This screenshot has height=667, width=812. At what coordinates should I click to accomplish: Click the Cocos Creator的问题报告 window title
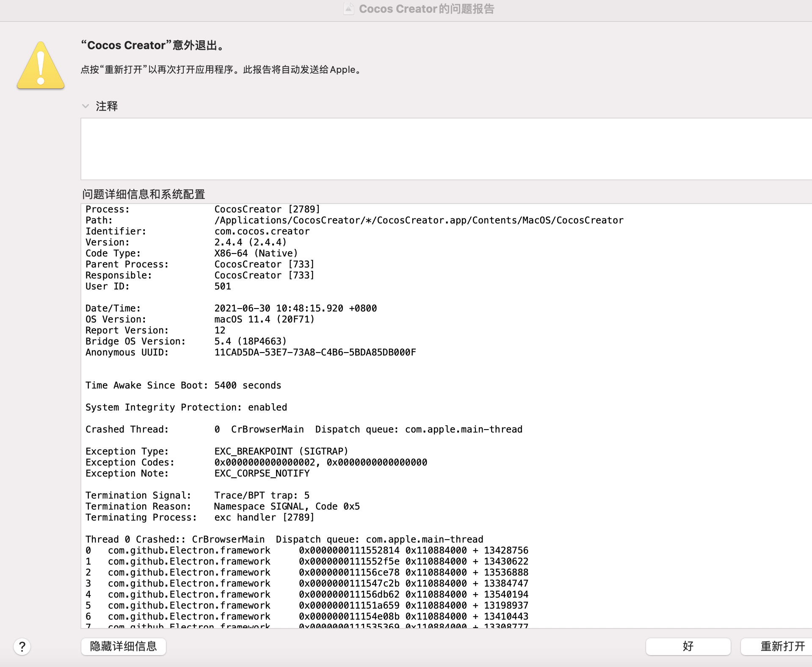(x=426, y=9)
